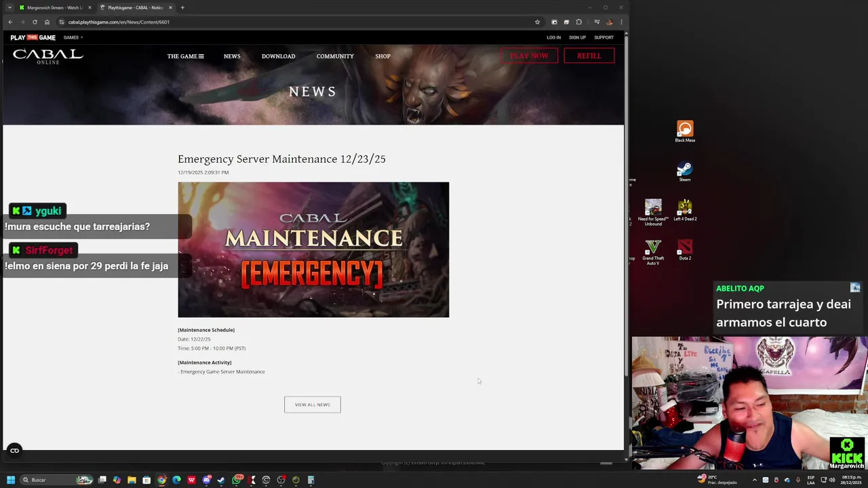868x488 pixels.
Task: Click VIEW ALL NEWS button
Action: point(312,405)
